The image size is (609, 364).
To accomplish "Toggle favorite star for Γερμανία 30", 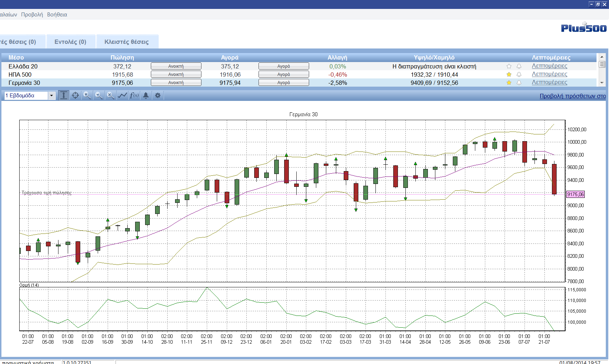I will click(509, 83).
